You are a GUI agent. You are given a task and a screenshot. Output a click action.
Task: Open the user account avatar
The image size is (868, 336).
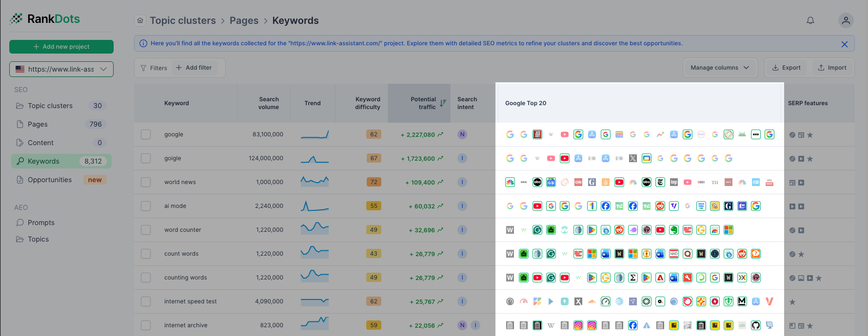[x=846, y=20]
